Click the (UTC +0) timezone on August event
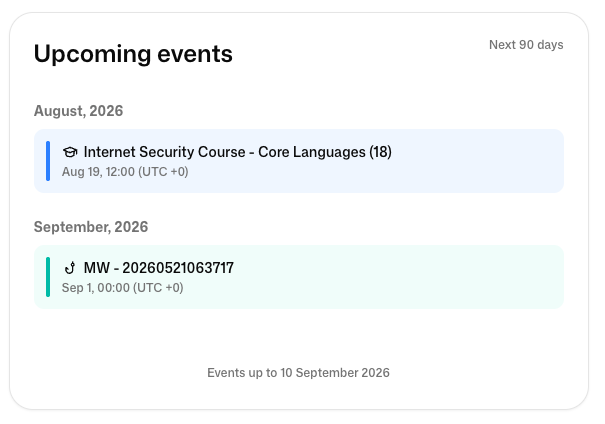Viewport: 605px width, 424px height. tap(163, 172)
